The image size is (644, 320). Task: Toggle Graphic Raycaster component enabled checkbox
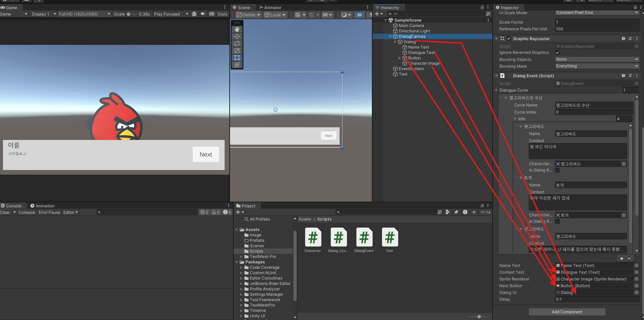(x=509, y=39)
